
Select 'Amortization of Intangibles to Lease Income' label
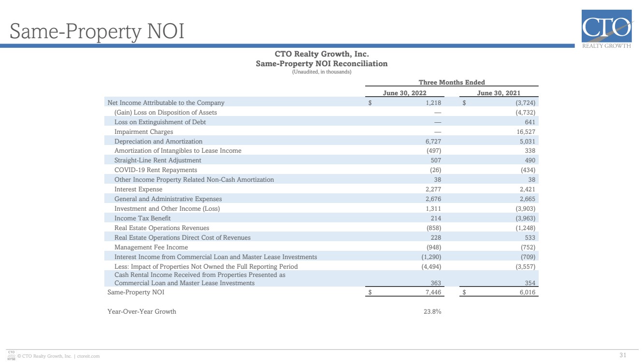click(x=178, y=151)
